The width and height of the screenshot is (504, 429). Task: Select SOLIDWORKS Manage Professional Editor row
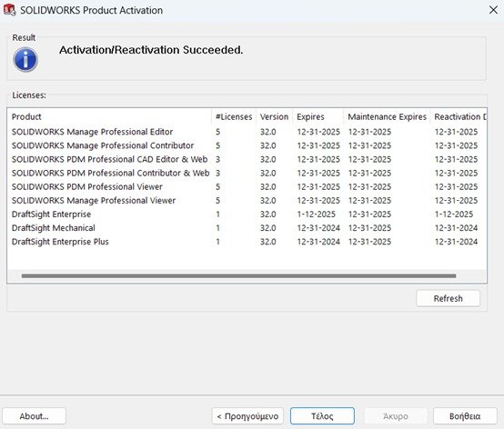tap(247, 132)
